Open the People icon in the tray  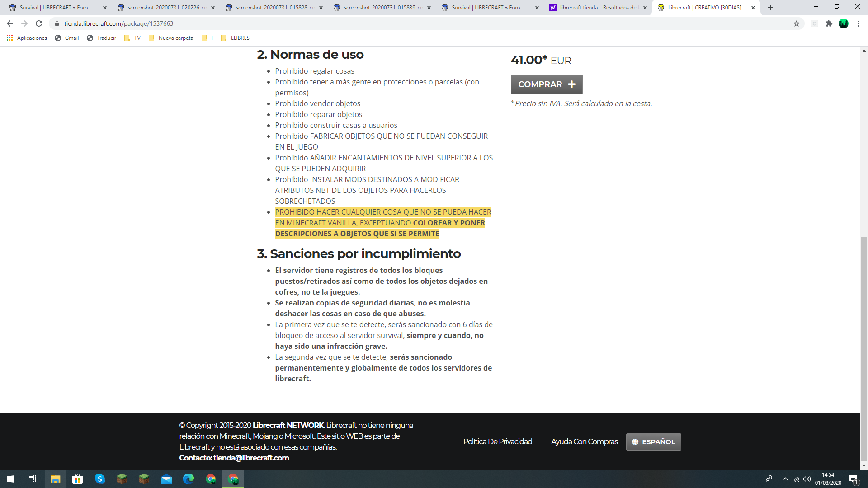pos(769,479)
